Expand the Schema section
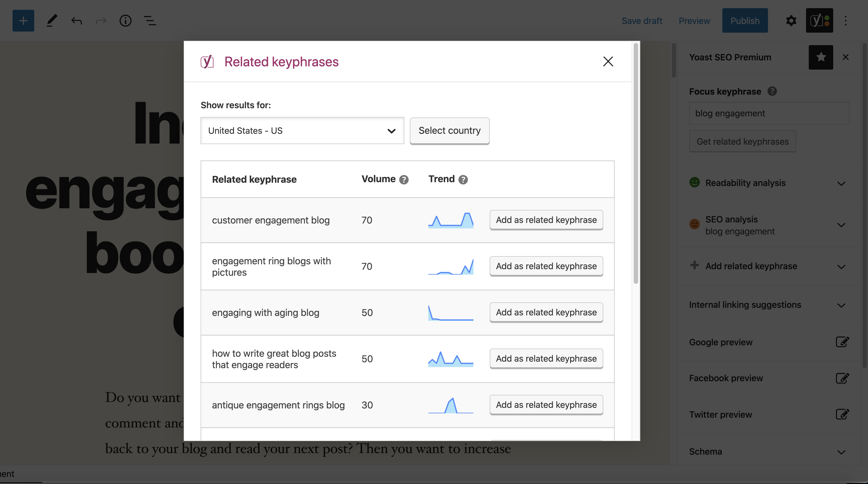 pyautogui.click(x=841, y=452)
